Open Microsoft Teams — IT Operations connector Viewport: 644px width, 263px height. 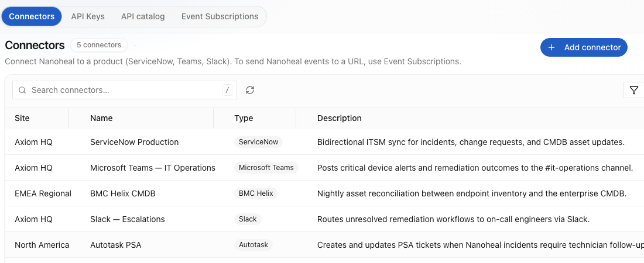pyautogui.click(x=153, y=168)
